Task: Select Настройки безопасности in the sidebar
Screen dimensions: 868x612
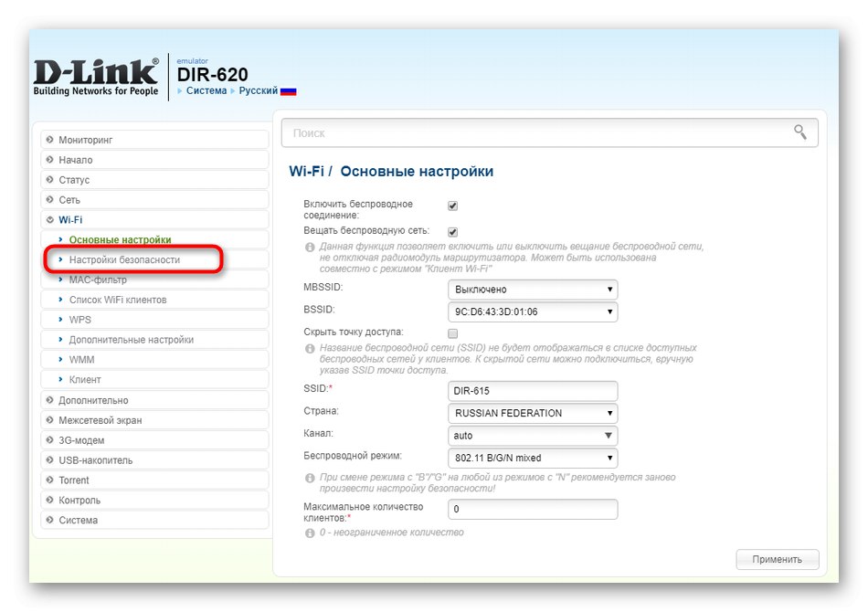Action: tap(127, 259)
